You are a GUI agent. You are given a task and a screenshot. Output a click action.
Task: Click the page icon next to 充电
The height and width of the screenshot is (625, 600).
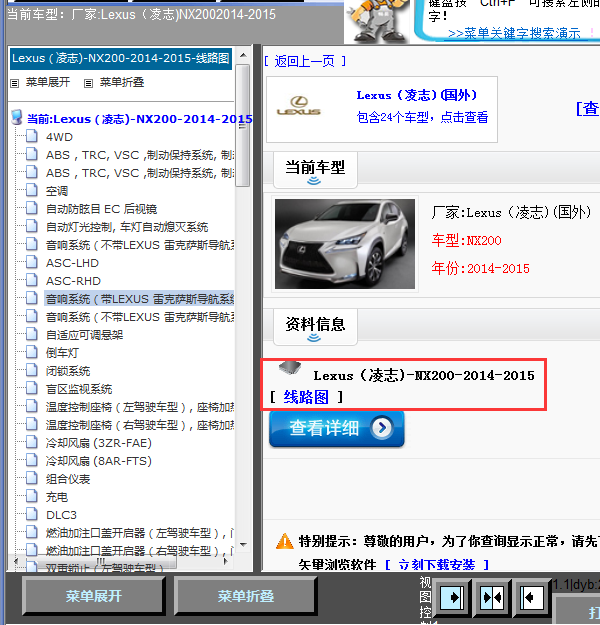pos(31,496)
